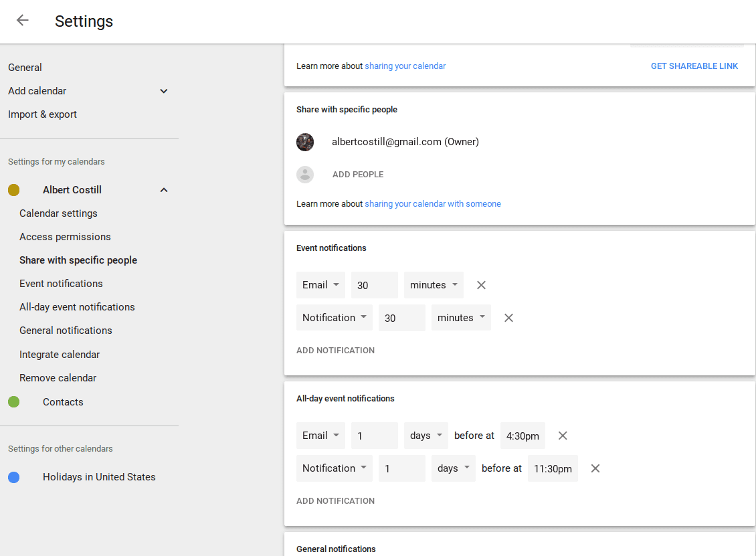
Task: Go to Access permissions in sidebar
Action: 65,237
